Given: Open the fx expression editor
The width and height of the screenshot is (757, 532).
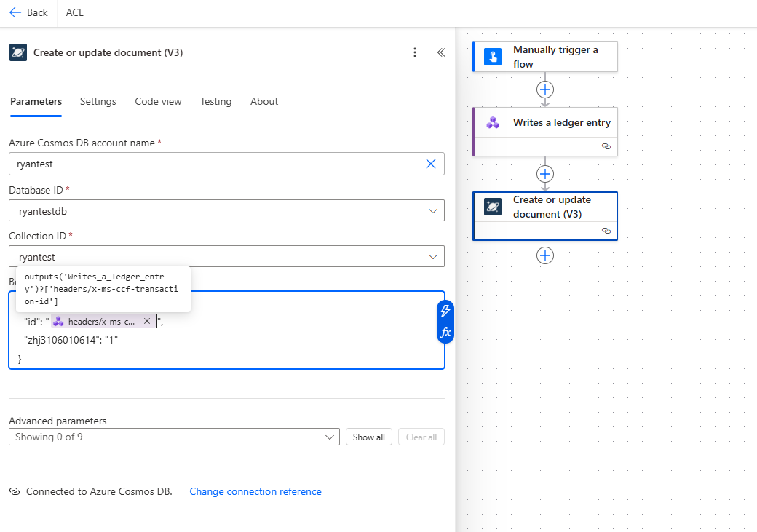Looking at the screenshot, I should [x=445, y=333].
